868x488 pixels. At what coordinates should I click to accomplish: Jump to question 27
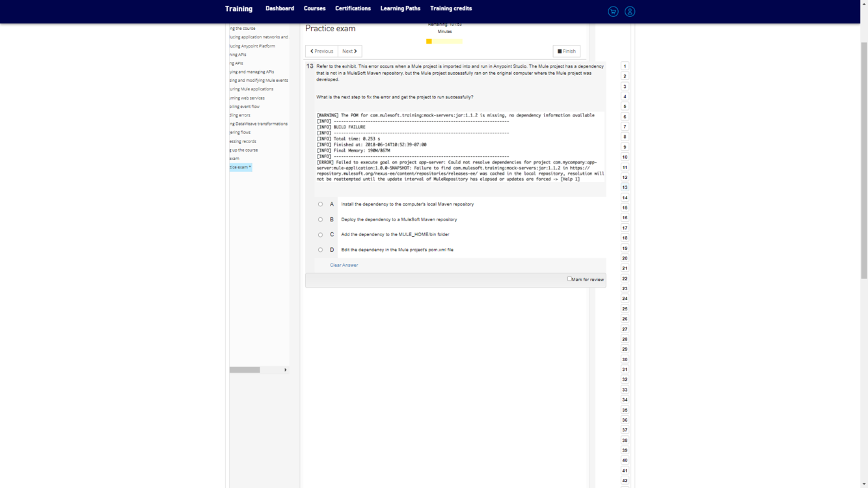625,329
